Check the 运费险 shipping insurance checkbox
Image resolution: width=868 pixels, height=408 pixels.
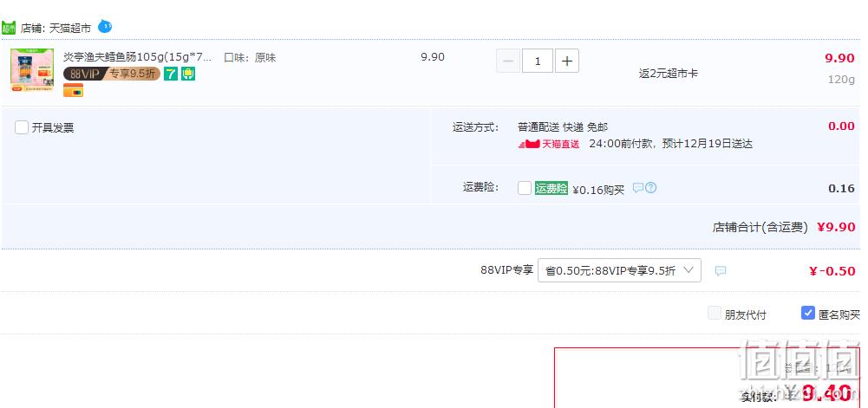[x=525, y=188]
